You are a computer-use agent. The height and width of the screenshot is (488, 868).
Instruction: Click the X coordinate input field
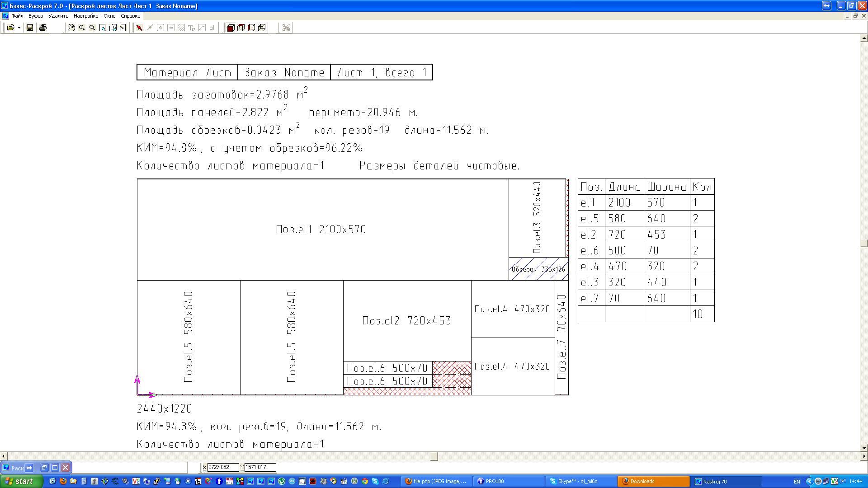(223, 467)
